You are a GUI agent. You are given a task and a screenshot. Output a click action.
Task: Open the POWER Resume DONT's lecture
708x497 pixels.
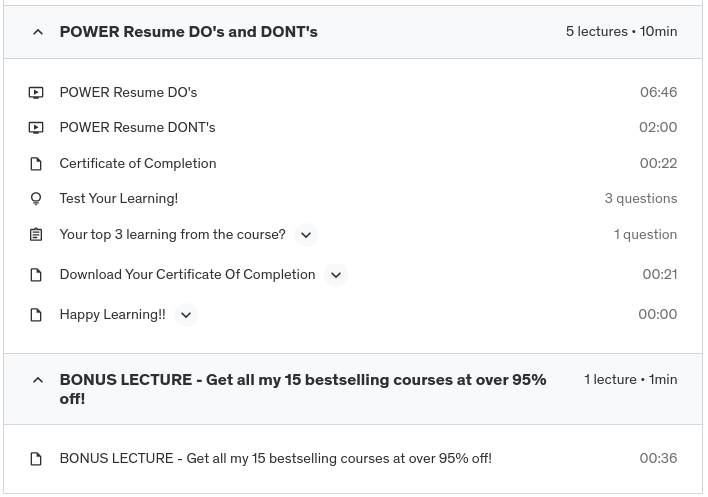(x=137, y=128)
